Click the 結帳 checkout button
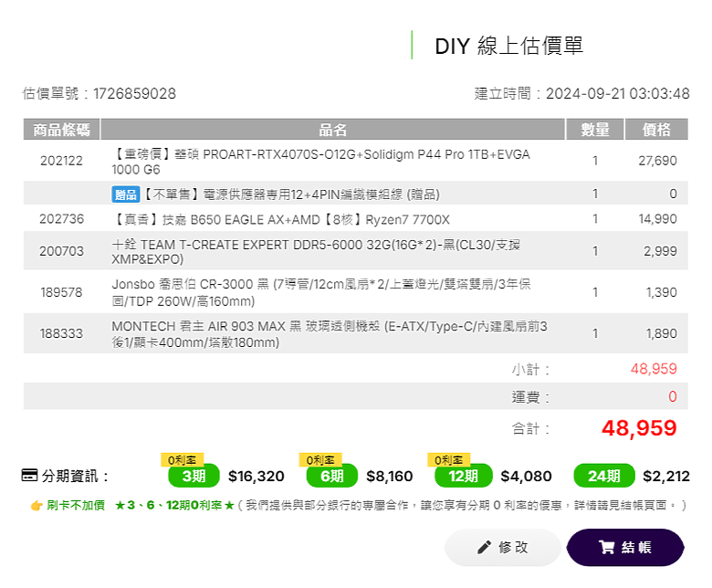The width and height of the screenshot is (712, 588). tap(625, 547)
